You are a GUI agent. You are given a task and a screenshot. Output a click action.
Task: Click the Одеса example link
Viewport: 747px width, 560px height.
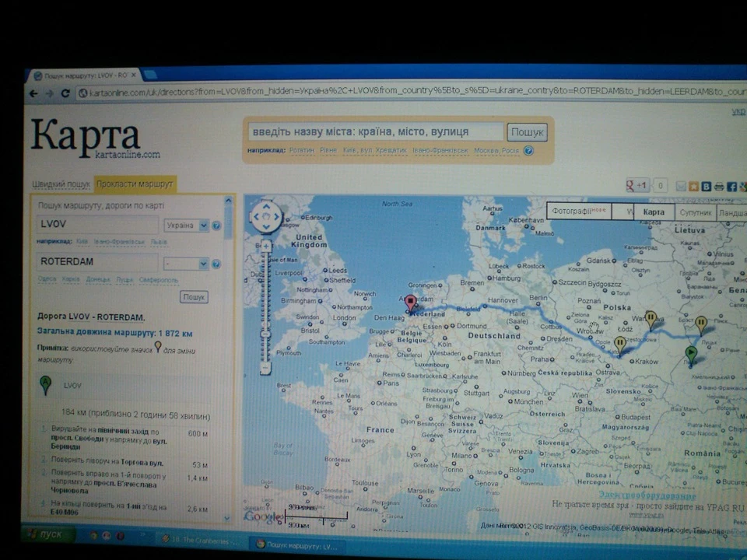click(47, 279)
